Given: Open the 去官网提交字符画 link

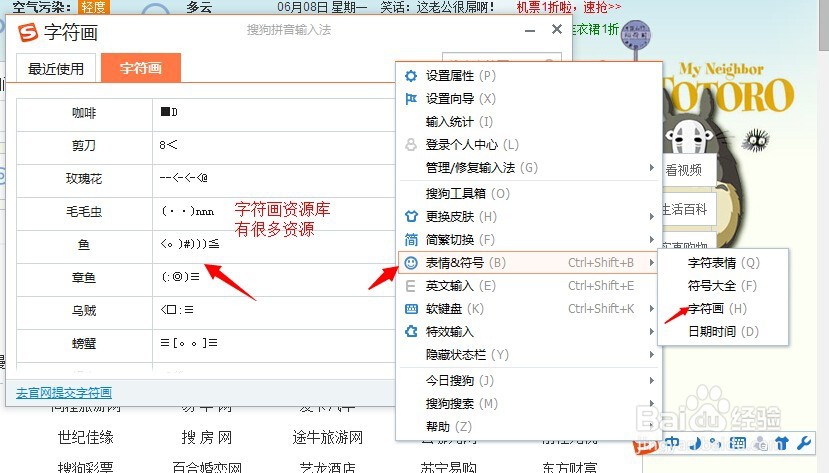Looking at the screenshot, I should [x=63, y=393].
